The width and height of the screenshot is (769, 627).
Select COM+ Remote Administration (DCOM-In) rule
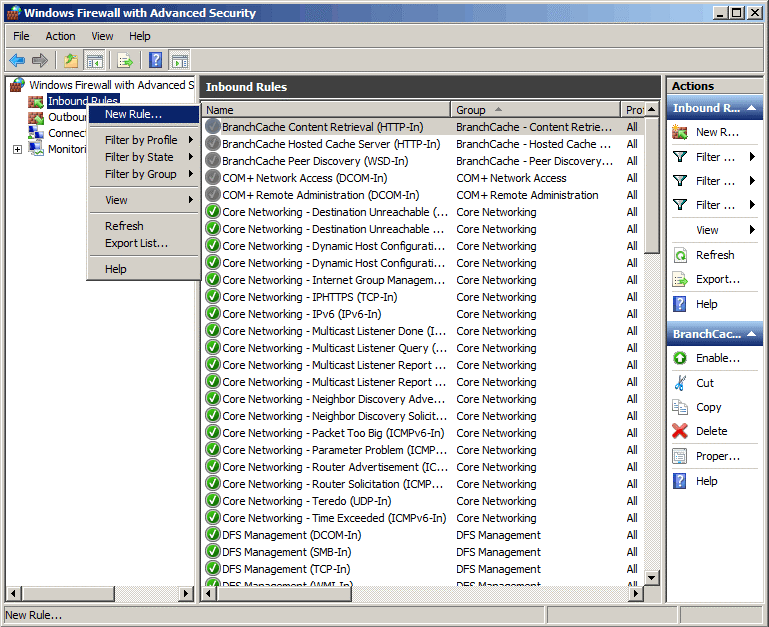423,195
